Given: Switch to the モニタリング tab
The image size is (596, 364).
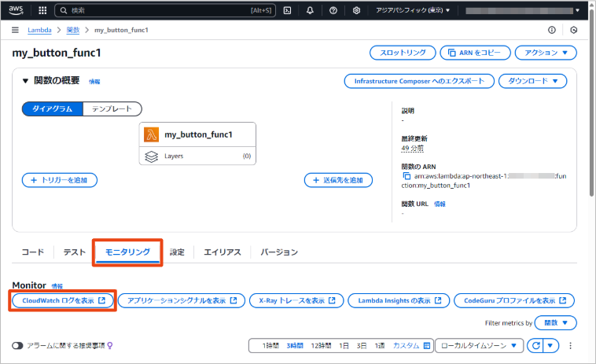Looking at the screenshot, I should coord(127,252).
